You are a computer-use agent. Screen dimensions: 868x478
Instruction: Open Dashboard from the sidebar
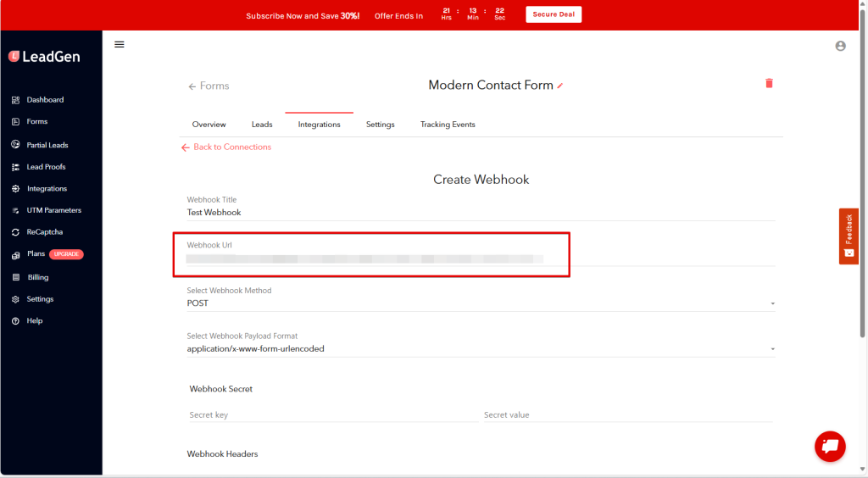45,100
